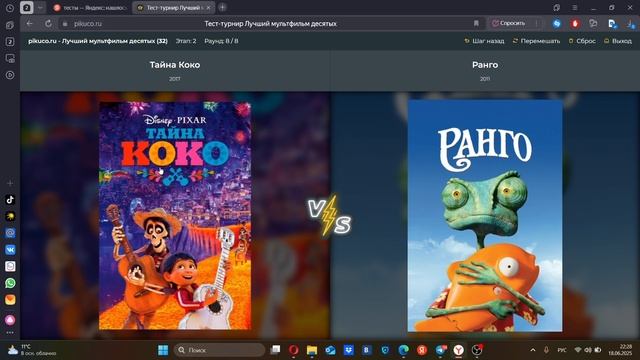Open Microsoft Edge from the taskbar
The image size is (640, 360).
[x=403, y=350]
